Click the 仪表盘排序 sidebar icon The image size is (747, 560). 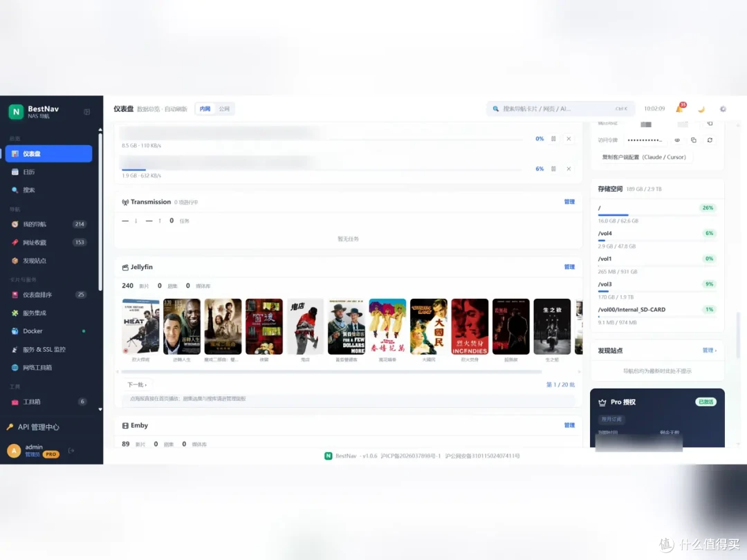click(x=15, y=295)
